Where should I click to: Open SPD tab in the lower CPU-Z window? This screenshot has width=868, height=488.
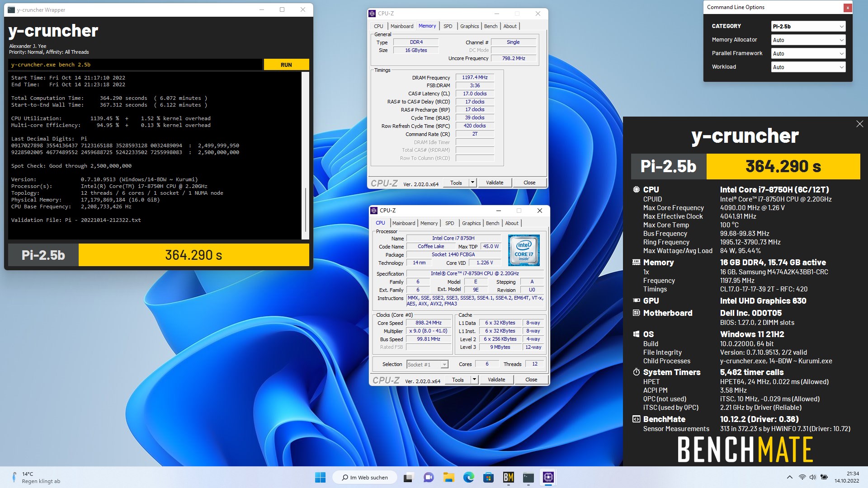pyautogui.click(x=449, y=223)
